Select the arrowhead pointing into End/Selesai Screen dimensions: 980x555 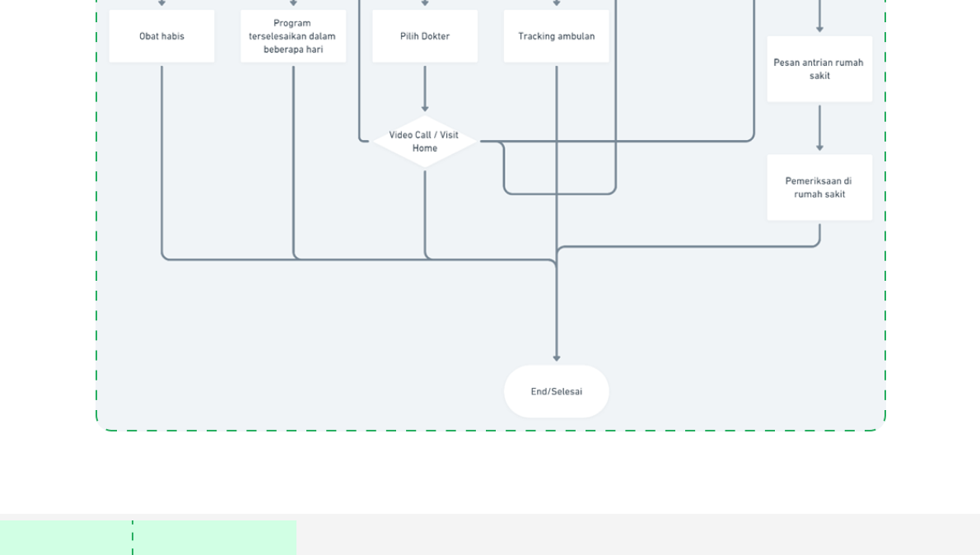(557, 357)
